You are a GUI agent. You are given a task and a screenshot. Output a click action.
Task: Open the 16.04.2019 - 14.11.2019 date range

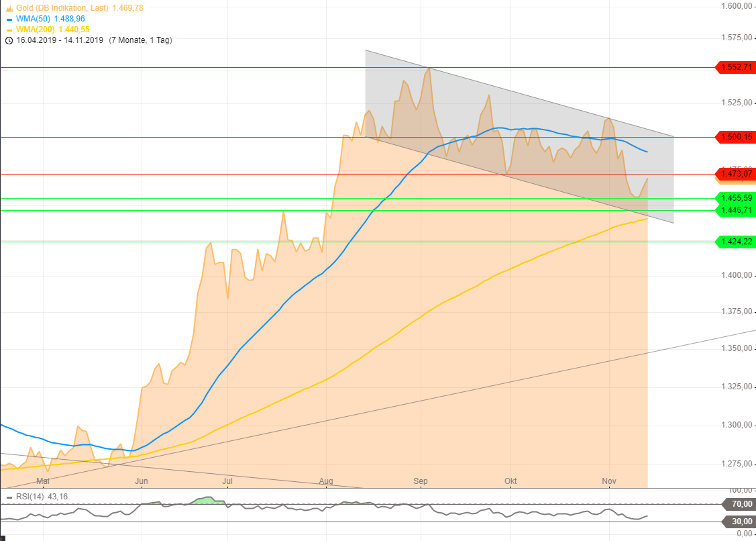coord(60,40)
